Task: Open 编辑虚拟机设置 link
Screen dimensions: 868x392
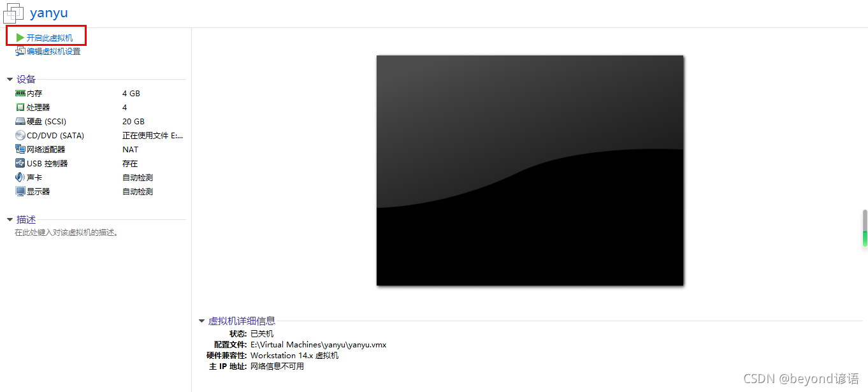Action: pyautogui.click(x=54, y=51)
